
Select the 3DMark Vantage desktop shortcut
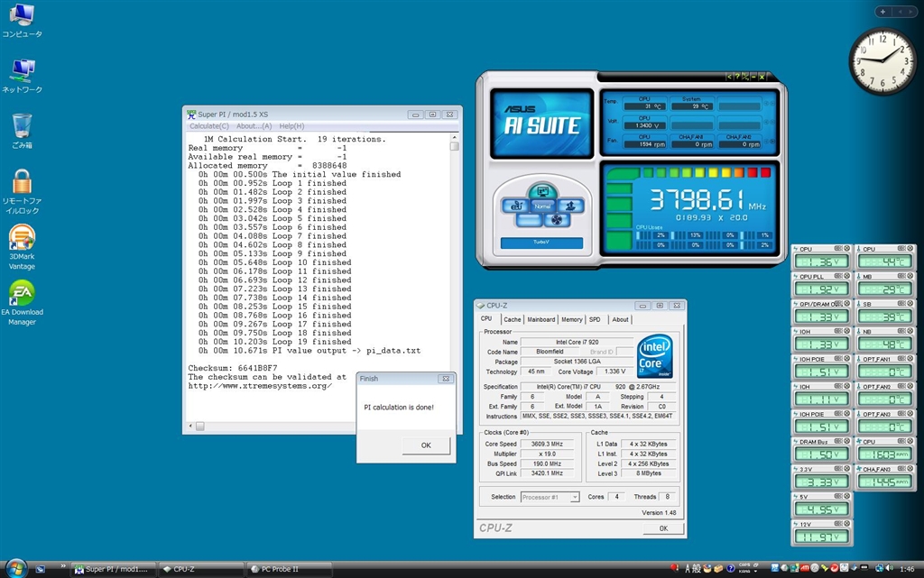pyautogui.click(x=22, y=247)
